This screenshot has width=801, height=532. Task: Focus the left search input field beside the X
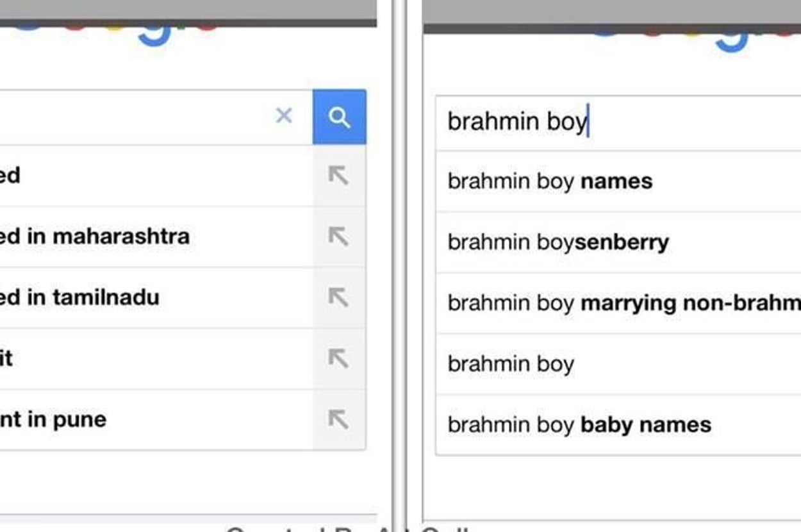128,117
